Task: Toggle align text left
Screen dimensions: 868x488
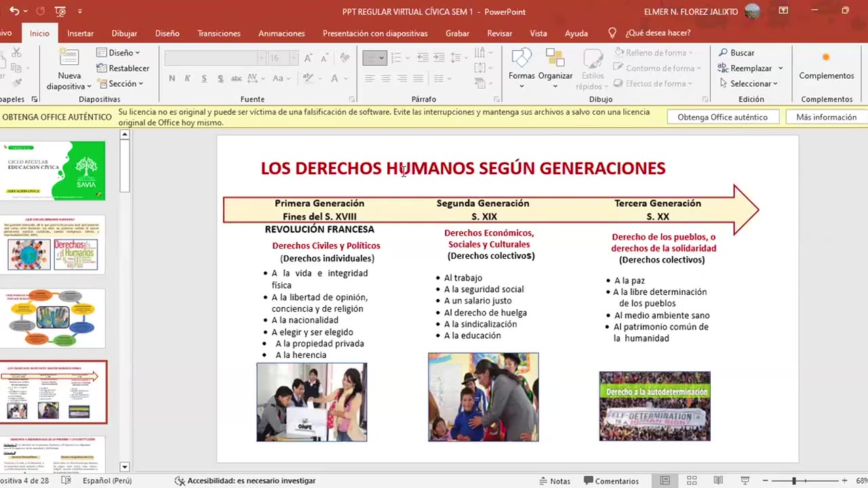Action: tap(370, 79)
